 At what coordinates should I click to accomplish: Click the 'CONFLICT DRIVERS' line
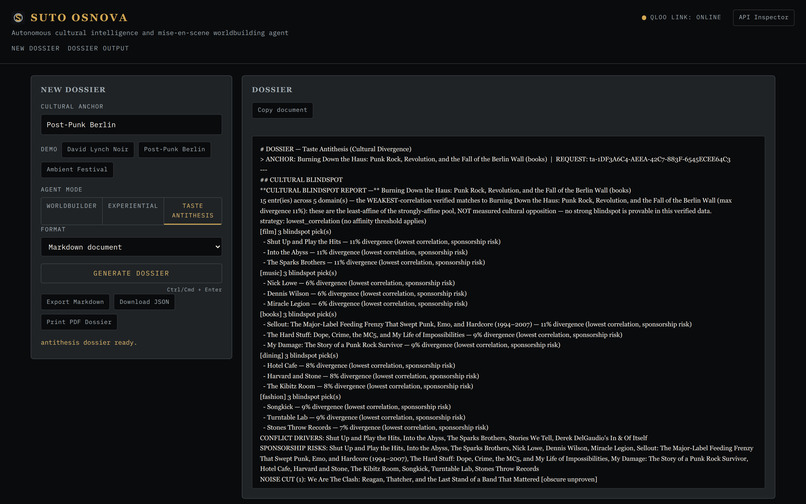453,438
